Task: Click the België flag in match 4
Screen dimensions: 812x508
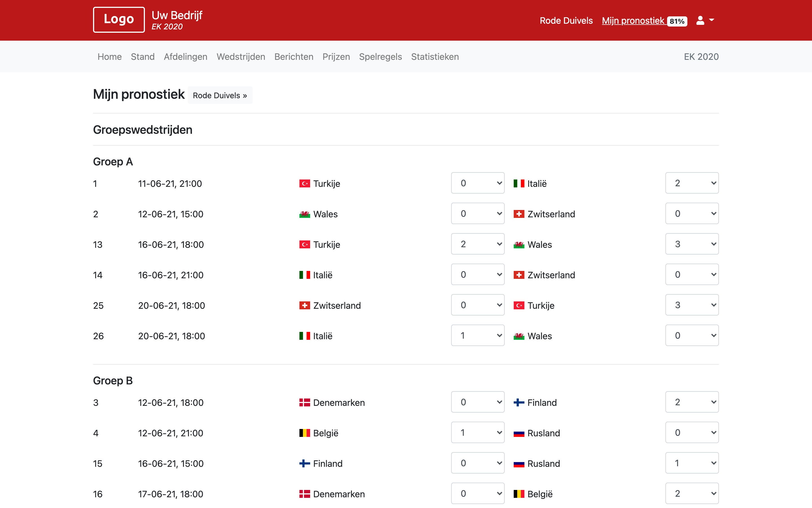Action: (x=305, y=433)
